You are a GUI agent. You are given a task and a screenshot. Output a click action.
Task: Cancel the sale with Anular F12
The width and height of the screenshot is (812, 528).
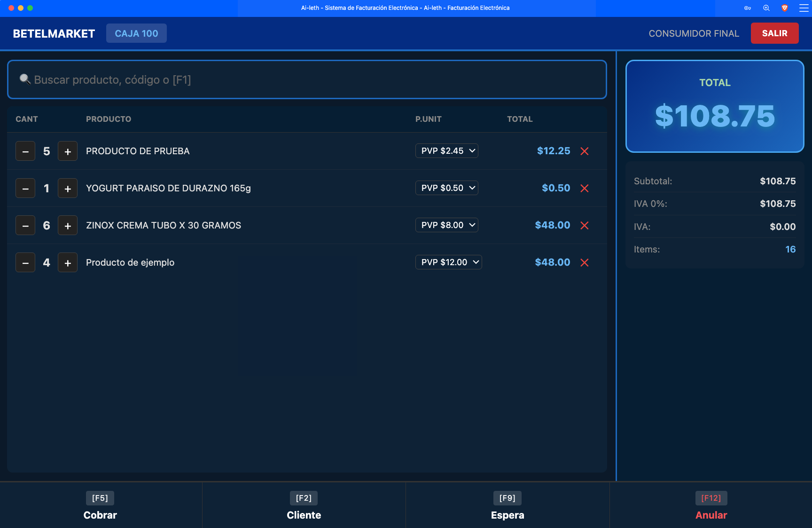pyautogui.click(x=711, y=505)
